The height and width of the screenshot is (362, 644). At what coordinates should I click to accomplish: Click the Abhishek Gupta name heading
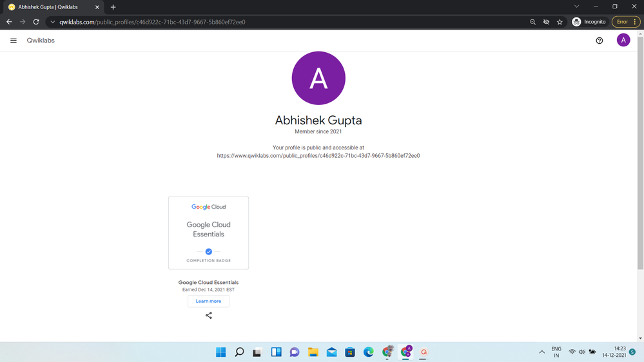[x=318, y=120]
